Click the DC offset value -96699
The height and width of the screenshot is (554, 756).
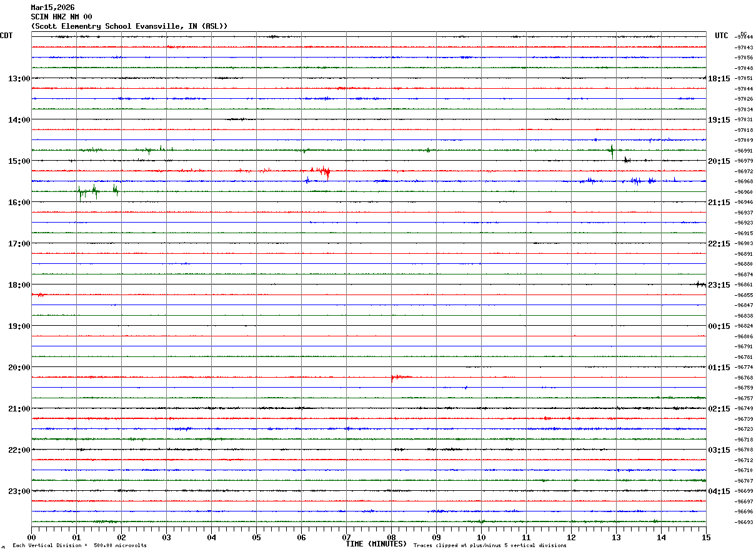[744, 491]
